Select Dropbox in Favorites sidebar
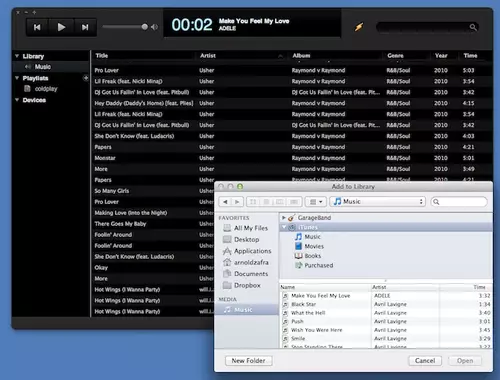The image size is (500, 380). (x=246, y=285)
